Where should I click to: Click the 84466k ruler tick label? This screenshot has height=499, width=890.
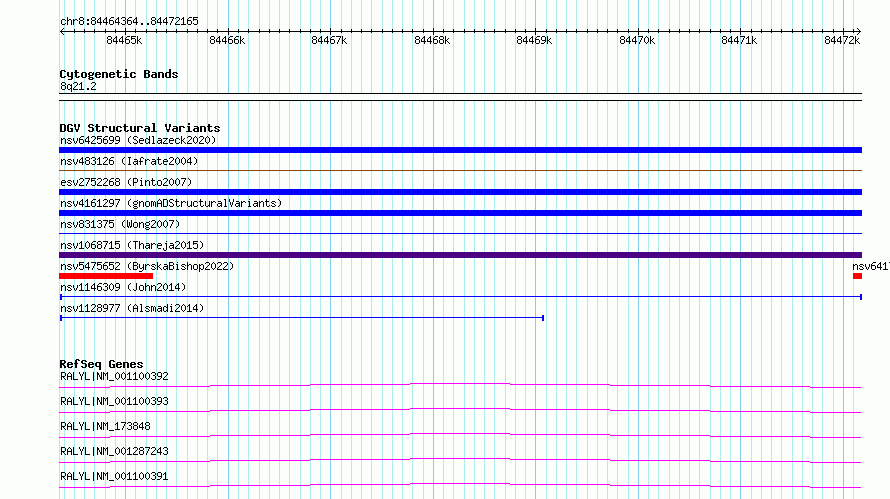pos(227,40)
